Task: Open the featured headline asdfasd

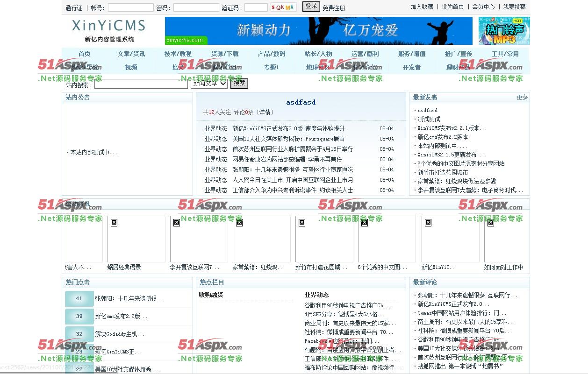Action: (301, 102)
